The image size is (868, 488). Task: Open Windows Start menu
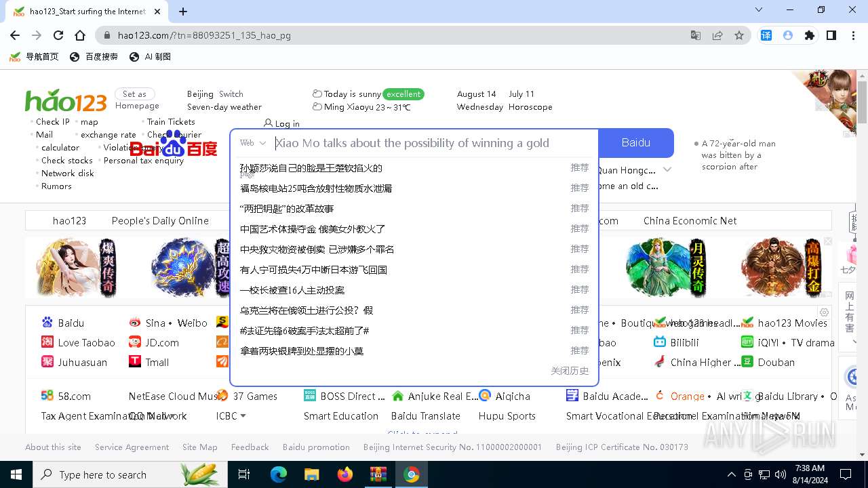pos(16,474)
